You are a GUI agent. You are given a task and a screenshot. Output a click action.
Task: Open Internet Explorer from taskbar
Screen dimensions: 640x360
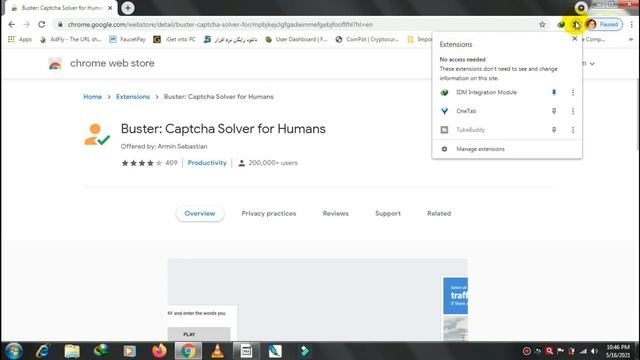(42, 351)
